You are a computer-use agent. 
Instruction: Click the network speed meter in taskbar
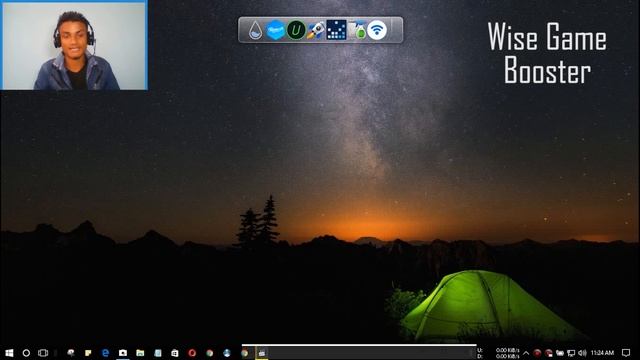coord(498,353)
